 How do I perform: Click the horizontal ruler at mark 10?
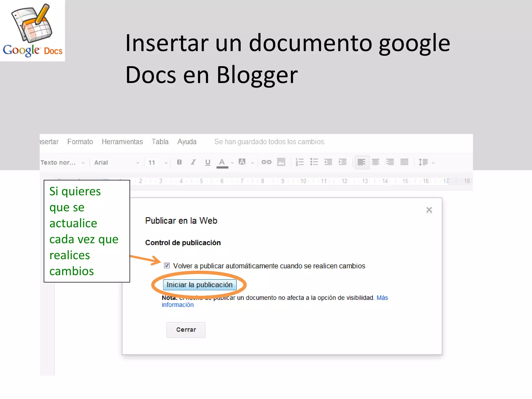click(x=303, y=181)
